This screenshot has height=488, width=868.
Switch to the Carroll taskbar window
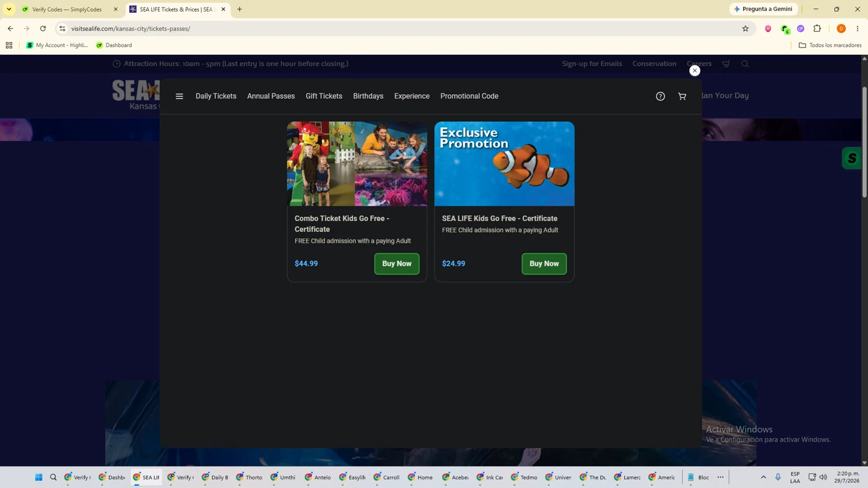tap(387, 478)
